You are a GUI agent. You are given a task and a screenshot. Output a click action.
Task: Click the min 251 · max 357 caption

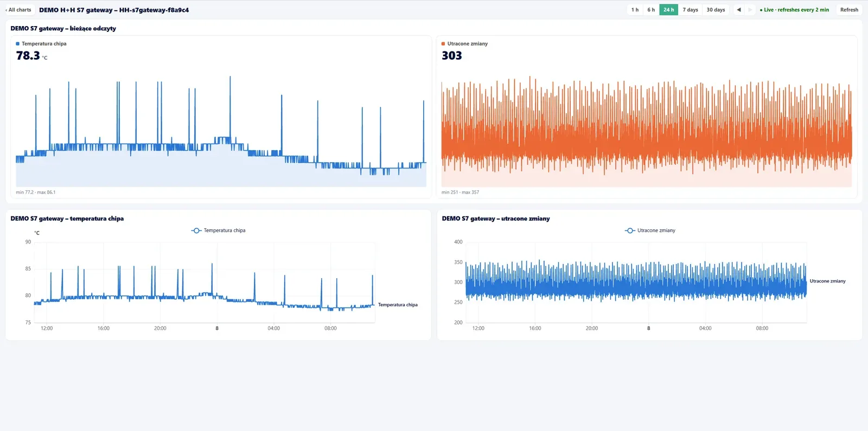point(460,192)
